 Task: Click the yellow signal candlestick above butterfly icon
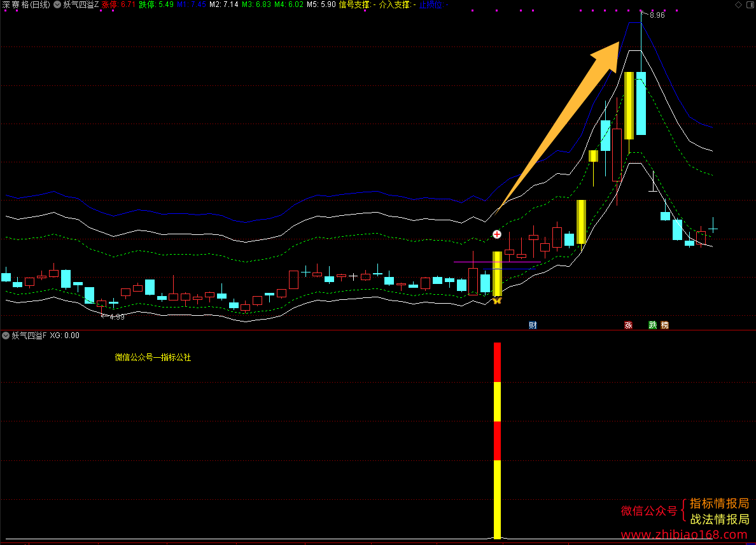497,274
